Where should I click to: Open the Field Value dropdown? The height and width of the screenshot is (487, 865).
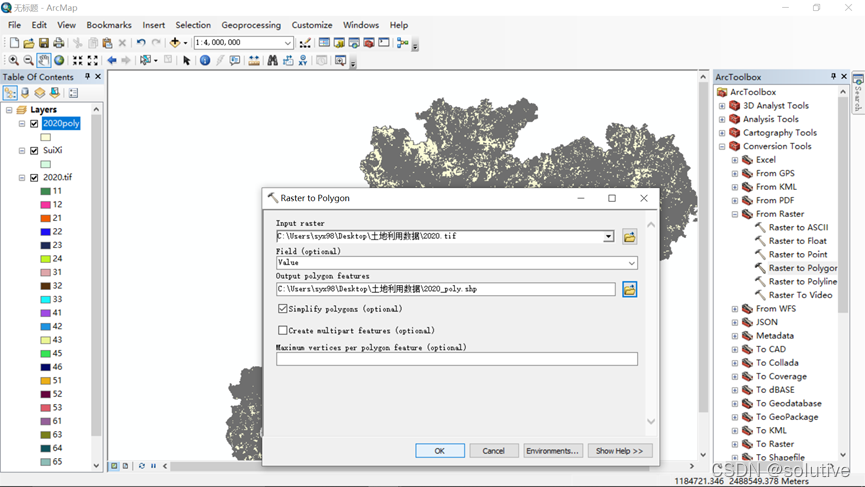coord(632,263)
